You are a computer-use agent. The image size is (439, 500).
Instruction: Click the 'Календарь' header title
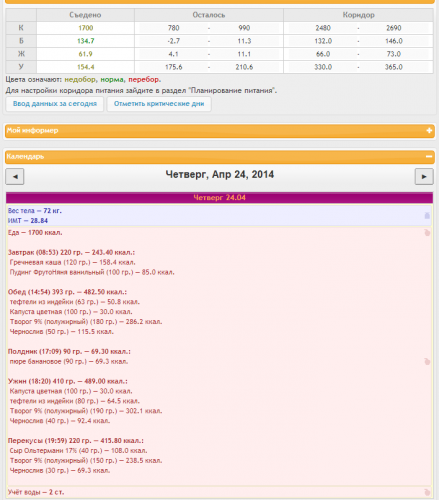click(x=25, y=156)
